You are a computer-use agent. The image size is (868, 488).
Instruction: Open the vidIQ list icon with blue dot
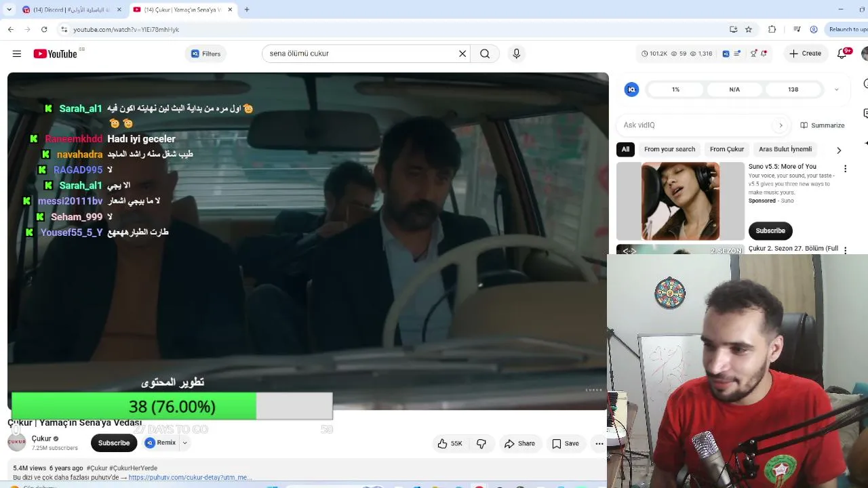click(x=737, y=54)
